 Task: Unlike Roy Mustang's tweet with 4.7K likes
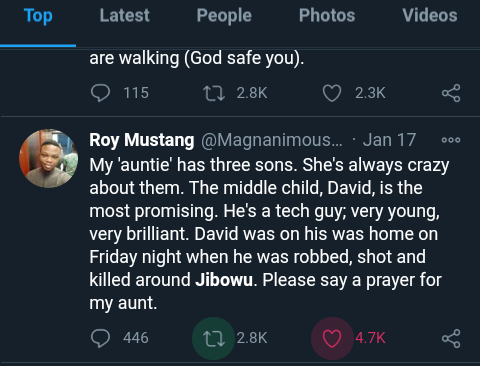332,338
